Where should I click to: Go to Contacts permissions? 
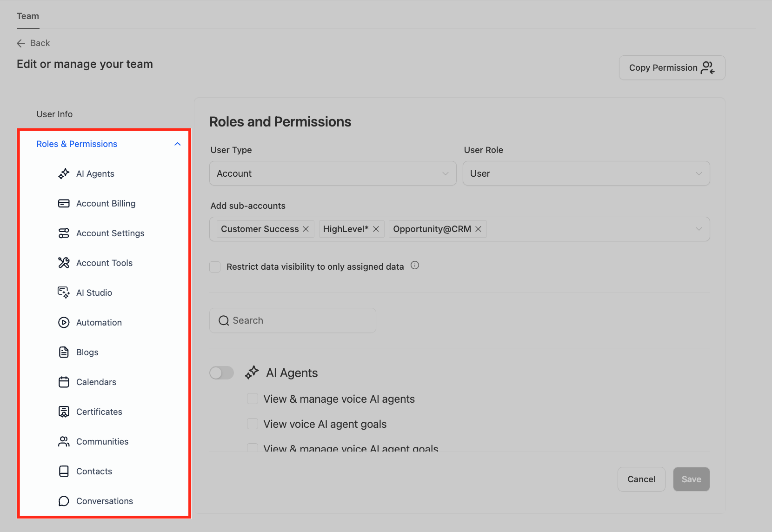(94, 471)
